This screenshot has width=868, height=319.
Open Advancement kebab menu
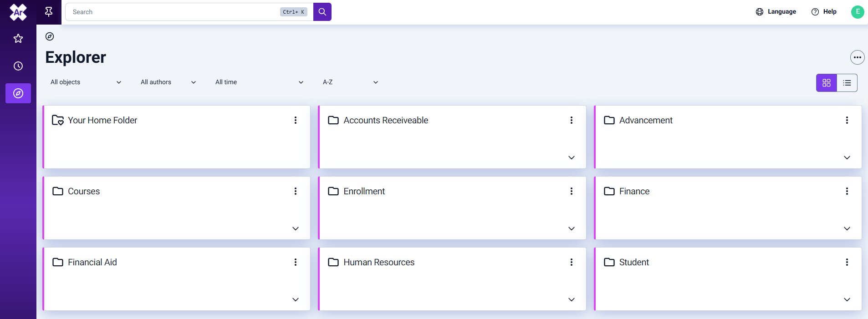[847, 120]
